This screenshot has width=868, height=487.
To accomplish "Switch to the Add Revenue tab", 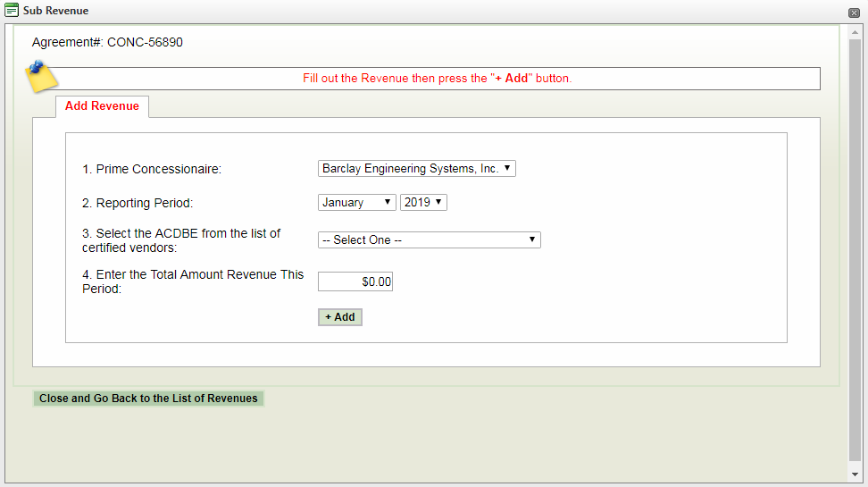I will 102,106.
